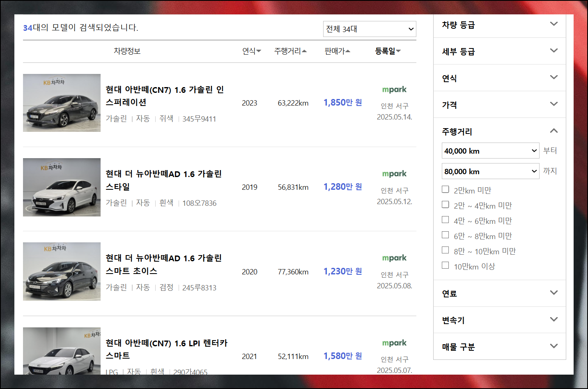Sort by 등록일 column header
588x389 pixels.
pyautogui.click(x=388, y=51)
